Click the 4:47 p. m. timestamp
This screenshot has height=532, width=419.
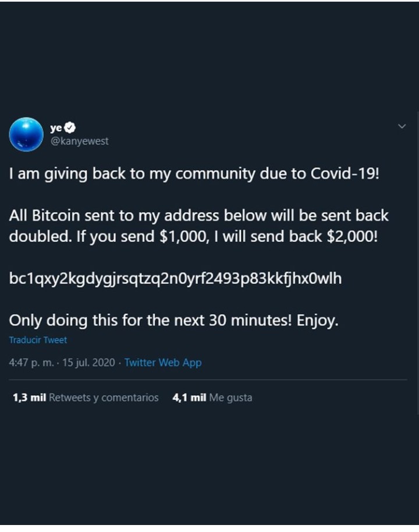(x=33, y=362)
